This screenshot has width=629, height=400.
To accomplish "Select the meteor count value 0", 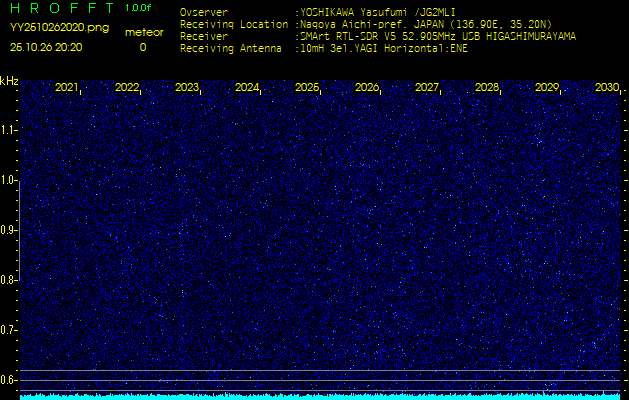I will (x=142, y=47).
